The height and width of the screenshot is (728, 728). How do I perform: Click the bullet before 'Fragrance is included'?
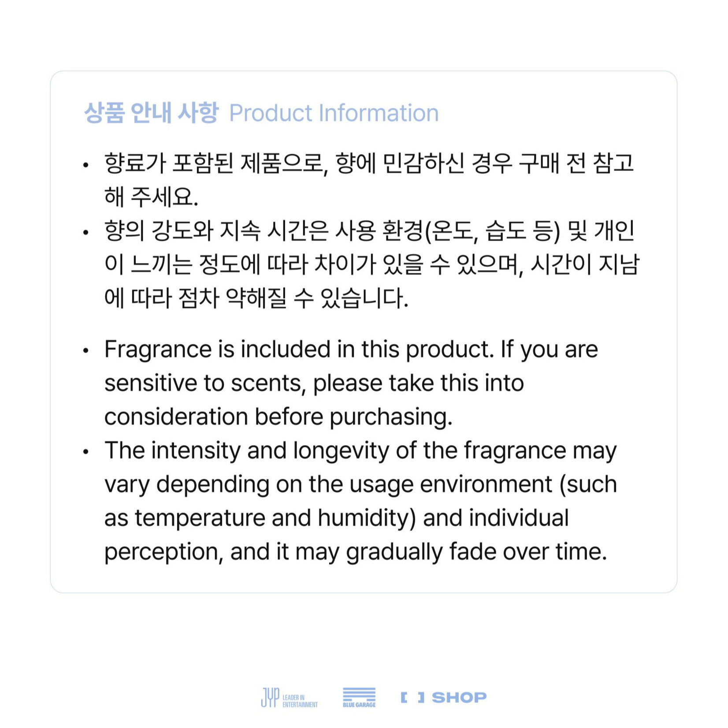(x=86, y=351)
